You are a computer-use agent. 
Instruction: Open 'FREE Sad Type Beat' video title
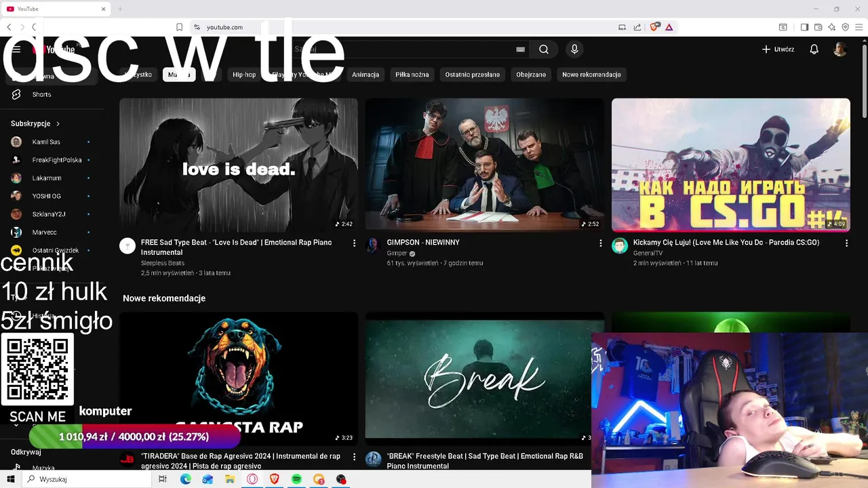pos(237,247)
